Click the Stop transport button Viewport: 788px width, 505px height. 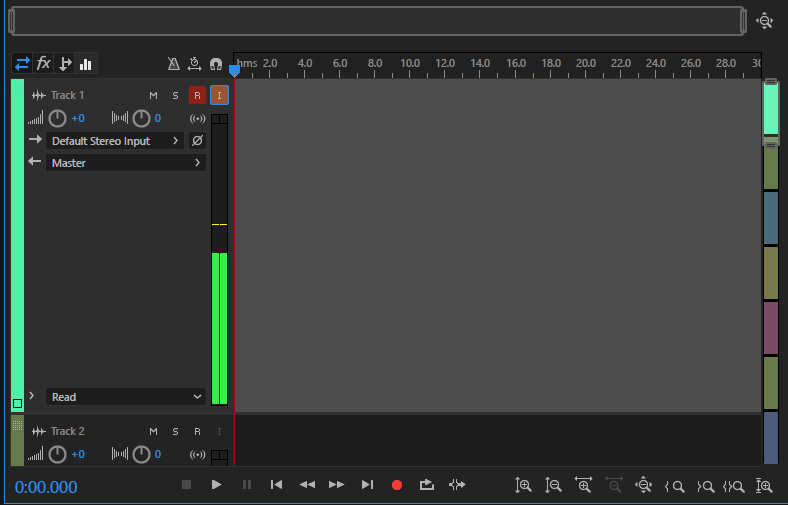pos(186,485)
